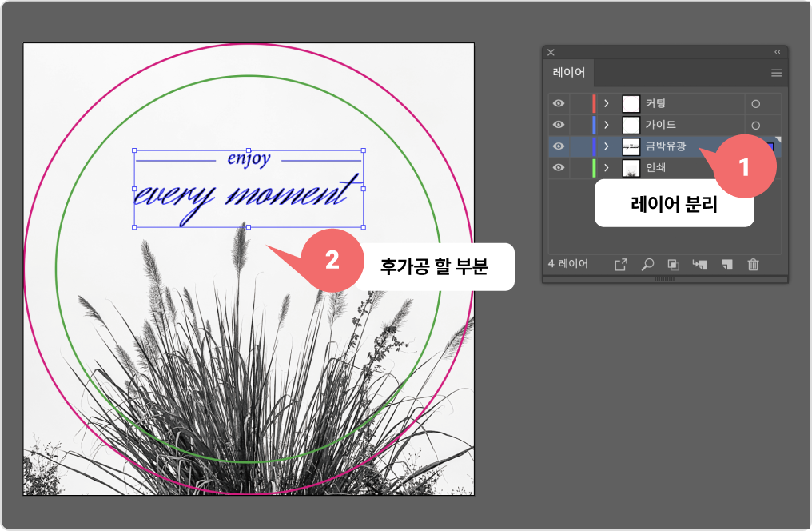Click the Create New Layer icon
Screen dimensions: 812x531
(726, 264)
